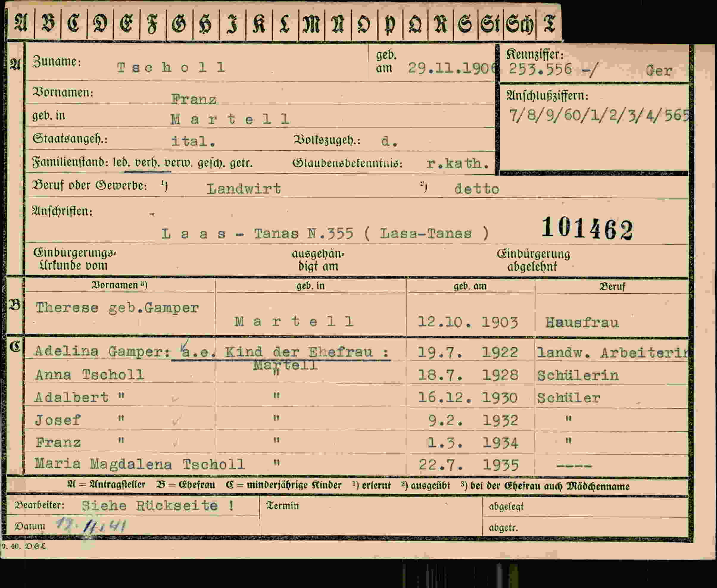Click Martell in the wife's row
The height and width of the screenshot is (588, 717).
coord(294,321)
